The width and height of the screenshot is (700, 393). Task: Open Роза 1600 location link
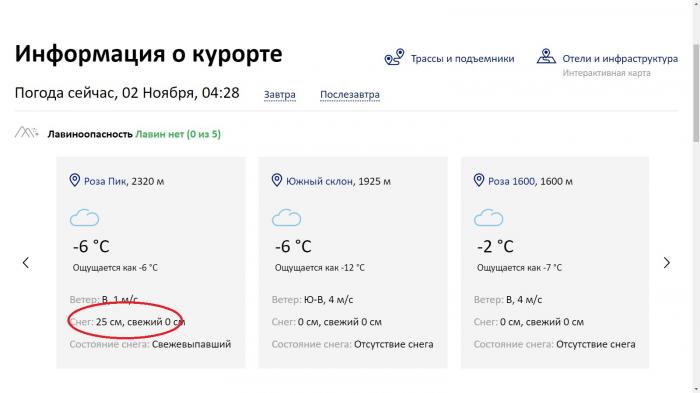coord(511,181)
